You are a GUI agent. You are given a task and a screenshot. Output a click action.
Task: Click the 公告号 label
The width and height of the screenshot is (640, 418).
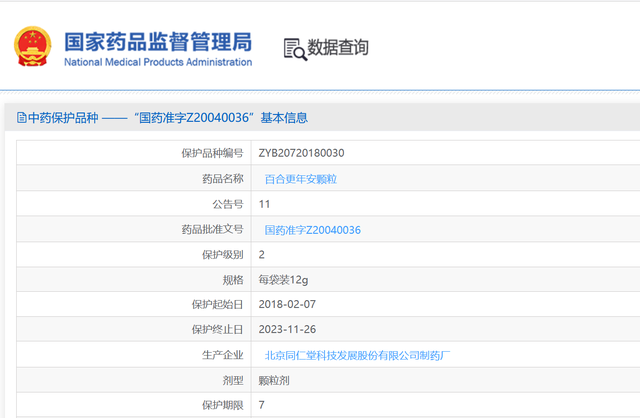[x=228, y=204]
